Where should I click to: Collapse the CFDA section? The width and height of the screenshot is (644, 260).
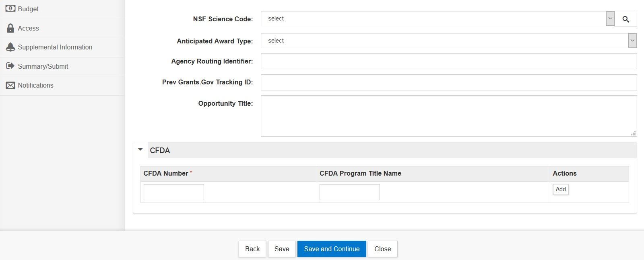pos(140,149)
